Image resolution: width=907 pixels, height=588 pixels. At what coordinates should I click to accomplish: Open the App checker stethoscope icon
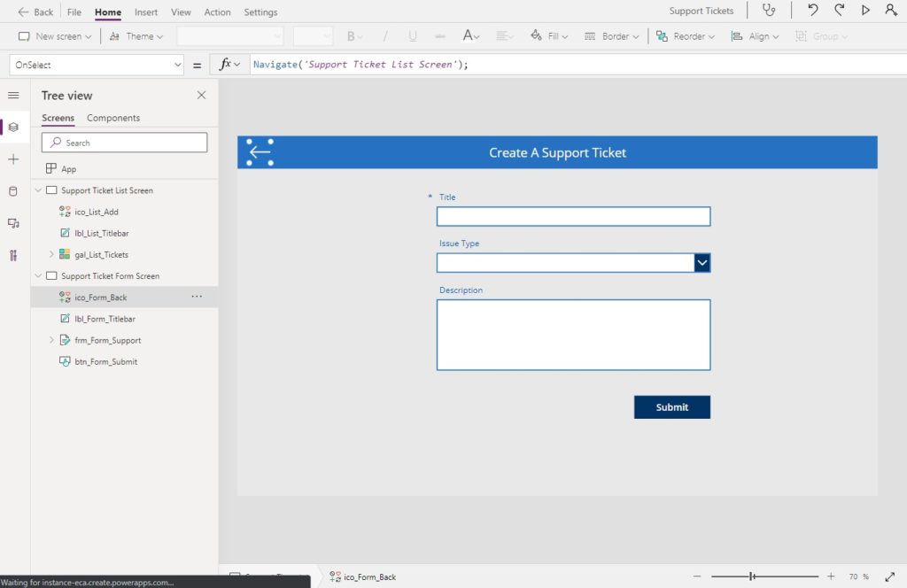point(769,11)
